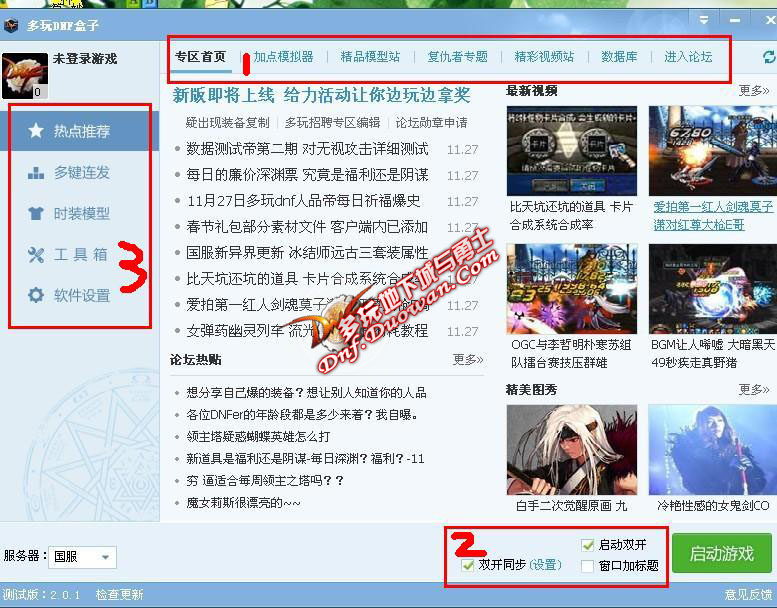Click the 多玩DNF盒子 logo icon in title bar
Screen dimensions: 777x608
[x=10, y=25]
